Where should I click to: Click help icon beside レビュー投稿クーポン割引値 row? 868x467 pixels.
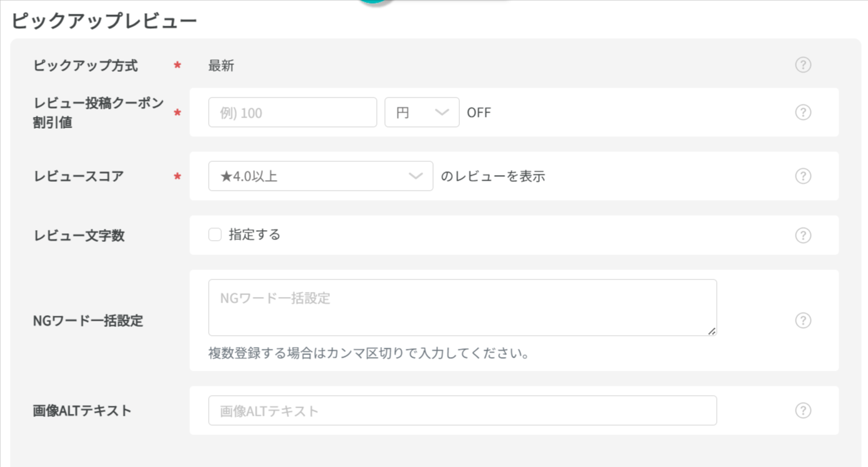pyautogui.click(x=803, y=113)
